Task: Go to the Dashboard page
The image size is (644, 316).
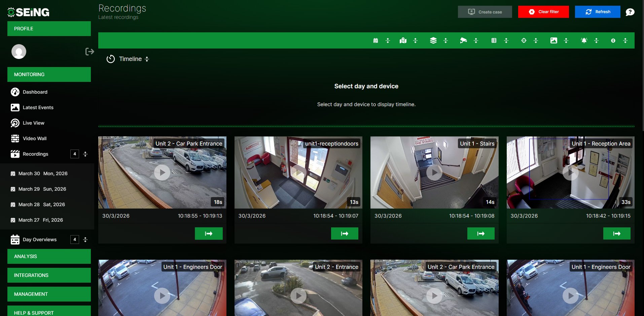Action: (35, 92)
